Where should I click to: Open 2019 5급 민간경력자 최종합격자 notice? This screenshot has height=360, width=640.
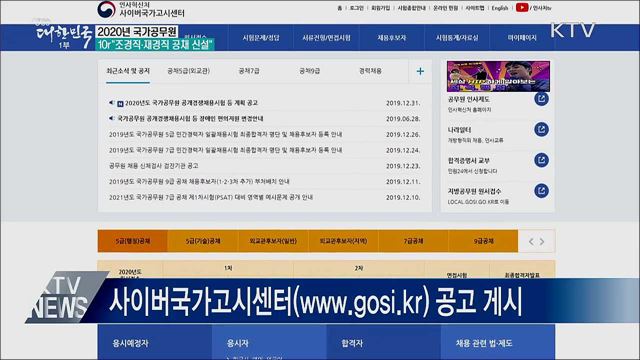(x=225, y=134)
